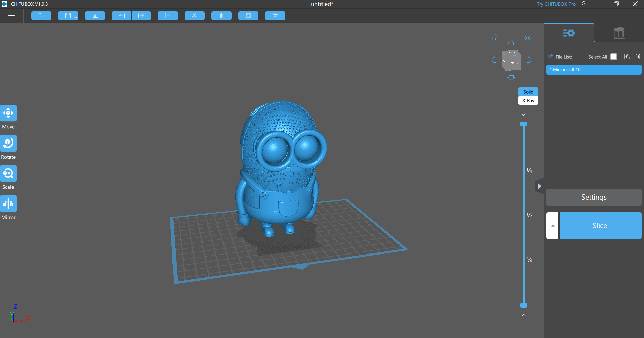
Task: Switch to the supports tab
Action: point(619,33)
